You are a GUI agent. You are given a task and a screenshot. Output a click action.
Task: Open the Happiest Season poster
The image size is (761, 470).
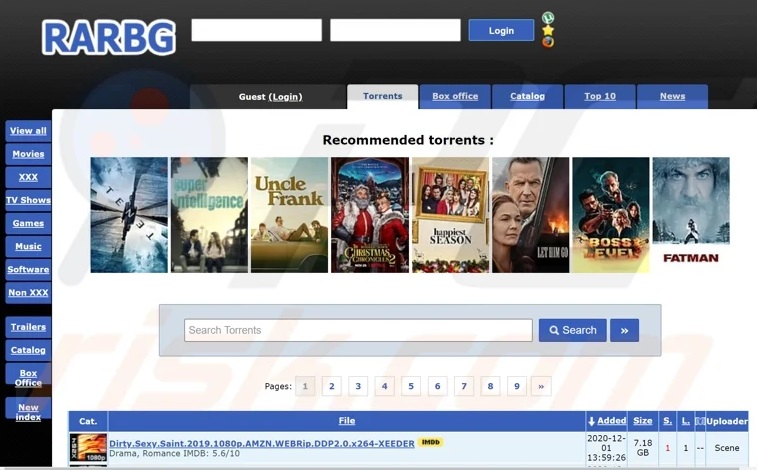click(450, 215)
